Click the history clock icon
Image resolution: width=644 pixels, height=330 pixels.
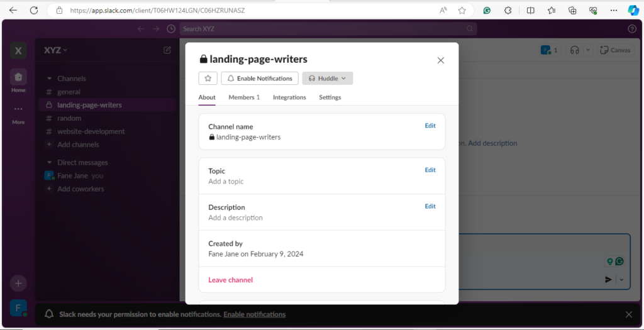[171, 29]
